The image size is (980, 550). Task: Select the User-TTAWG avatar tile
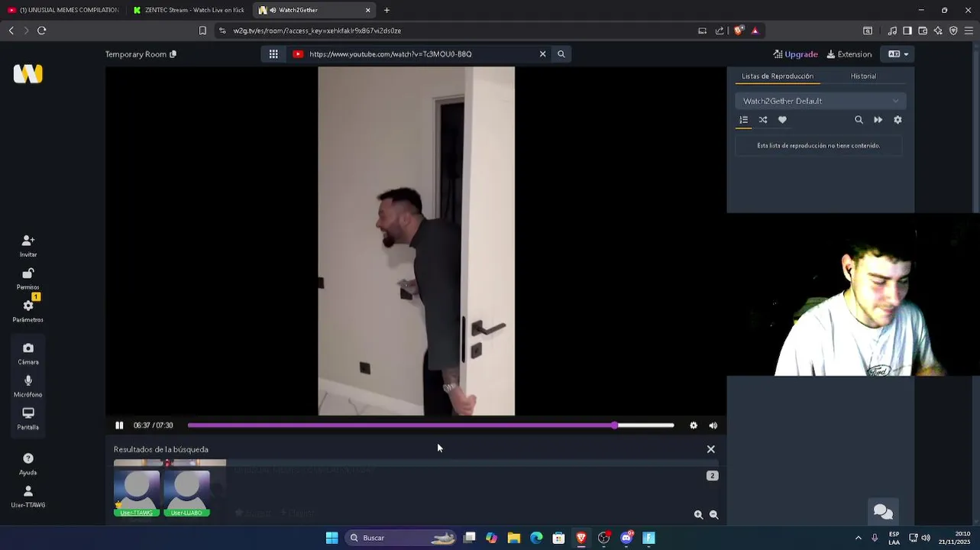(137, 493)
